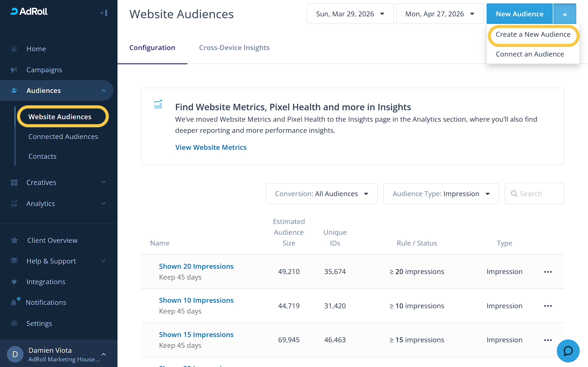
Task: Select Connect an Audience menu option
Action: [x=530, y=54]
